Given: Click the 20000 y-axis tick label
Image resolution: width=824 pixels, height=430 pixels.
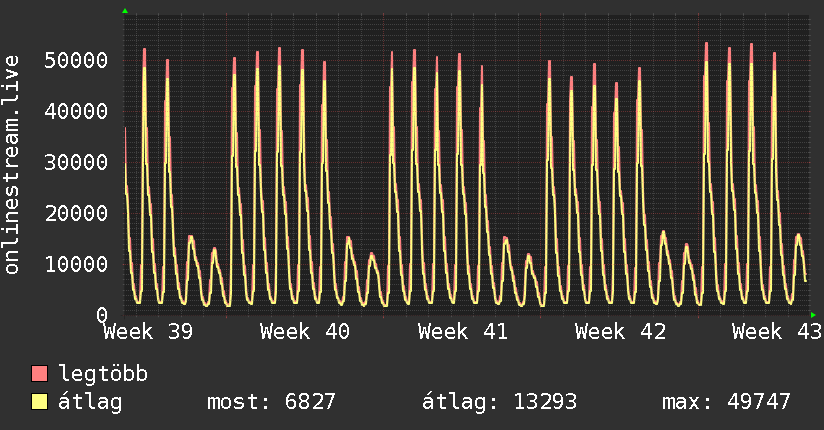Looking at the screenshot, I should point(76,213).
